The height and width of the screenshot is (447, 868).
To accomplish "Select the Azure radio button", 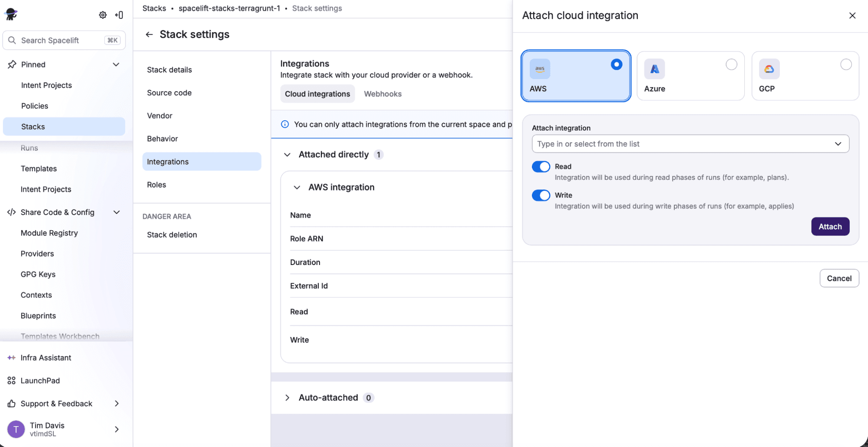I will [x=731, y=64].
